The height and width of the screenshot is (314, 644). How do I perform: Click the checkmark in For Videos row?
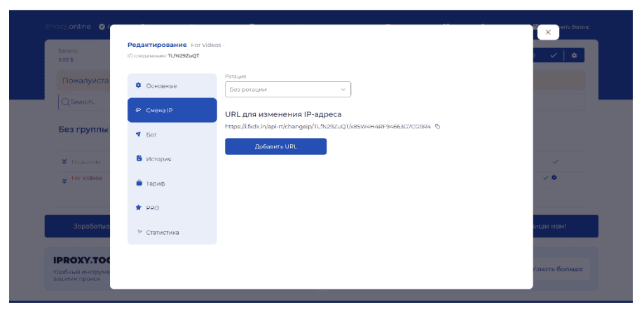tap(546, 177)
